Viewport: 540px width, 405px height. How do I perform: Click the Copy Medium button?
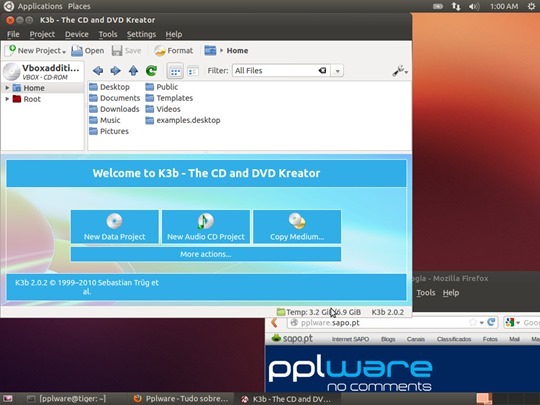(x=297, y=227)
